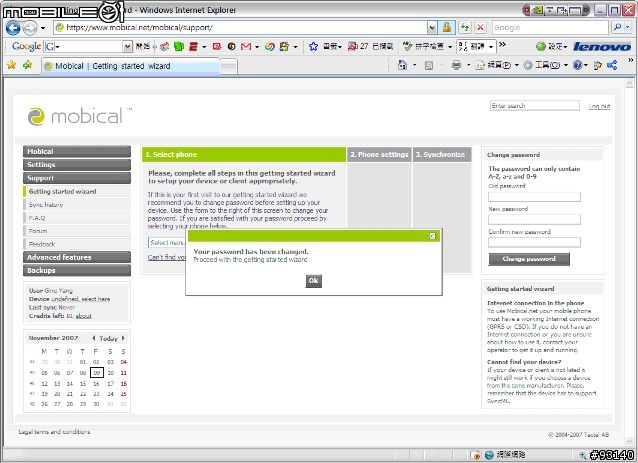This screenshot has height=463, width=638.
Task: Focus the Old password field
Action: click(534, 197)
